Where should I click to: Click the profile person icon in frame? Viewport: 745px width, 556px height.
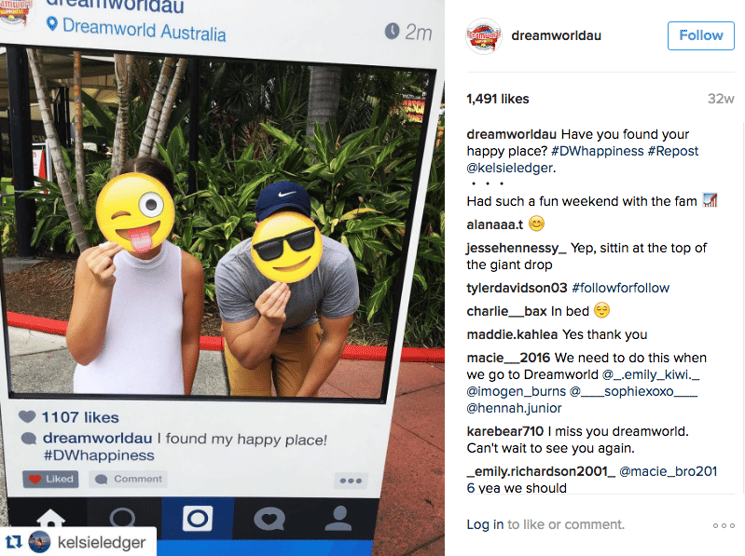point(339,518)
